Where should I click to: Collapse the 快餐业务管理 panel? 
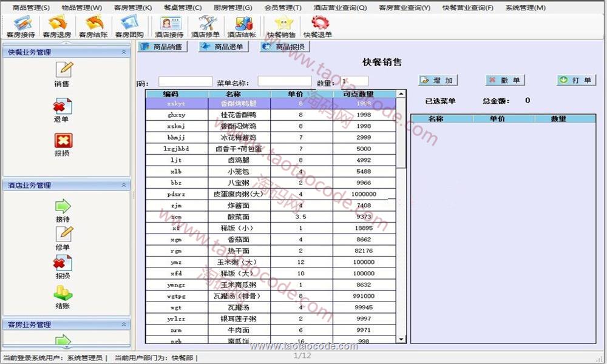point(124,53)
